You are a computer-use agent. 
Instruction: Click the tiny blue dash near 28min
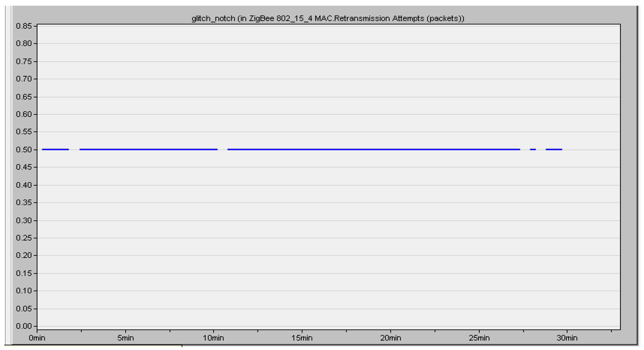[x=533, y=149]
